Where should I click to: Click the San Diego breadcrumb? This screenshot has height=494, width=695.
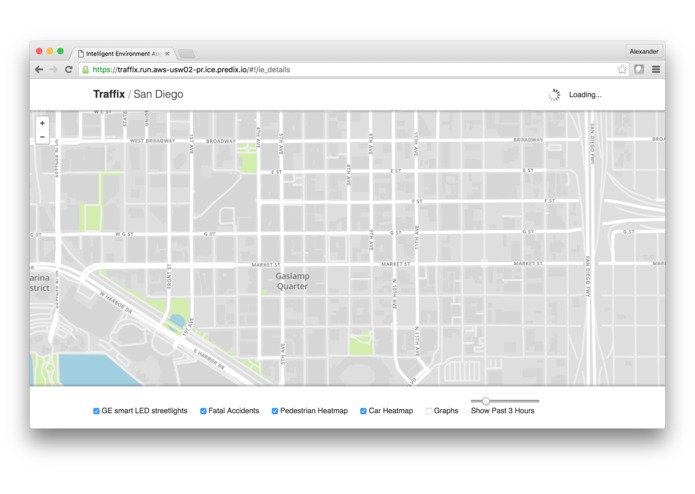click(x=158, y=94)
